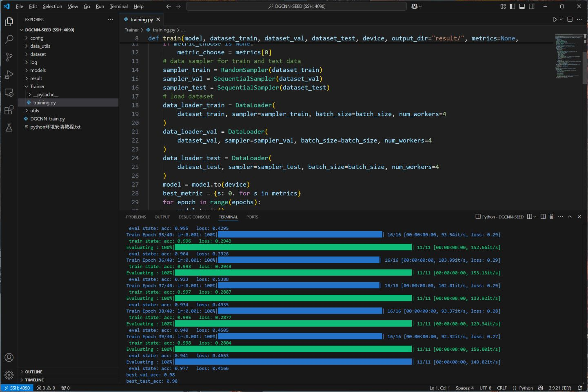Screen dimensions: 588x392
Task: Switch to the DEBUG CONSOLE tab
Action: pyautogui.click(x=194, y=217)
